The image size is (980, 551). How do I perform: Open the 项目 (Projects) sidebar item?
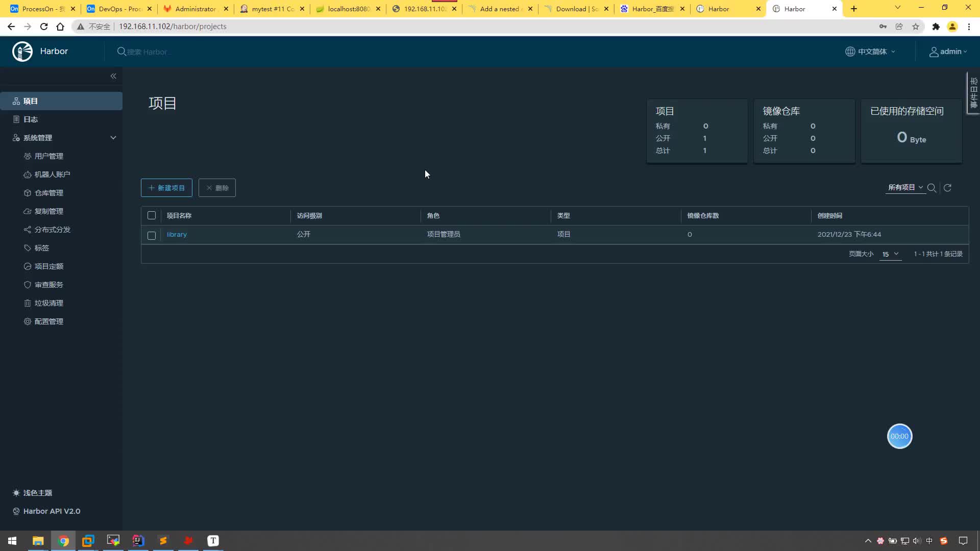[x=61, y=101]
